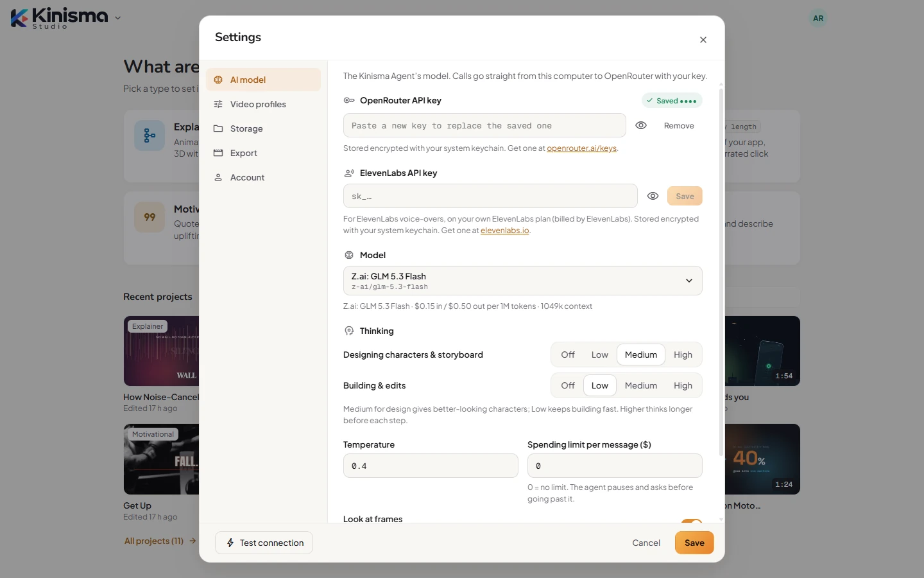
Task: Select the Account settings tab
Action: tap(263, 177)
